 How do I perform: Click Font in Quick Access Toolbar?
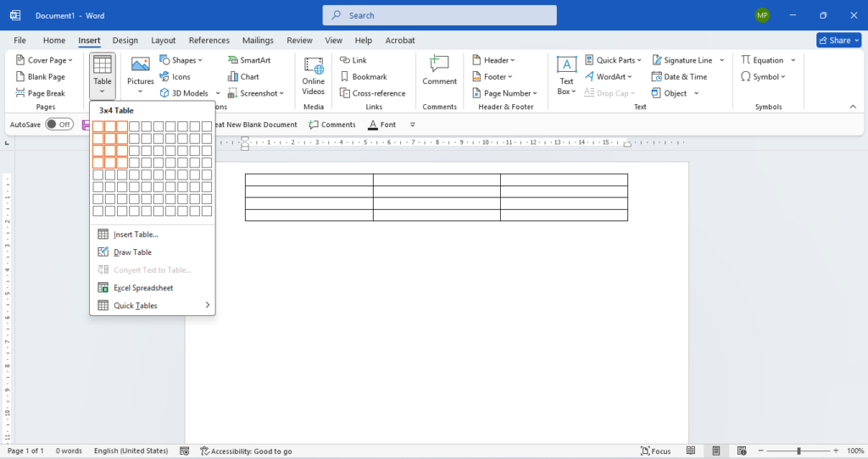pyautogui.click(x=382, y=125)
